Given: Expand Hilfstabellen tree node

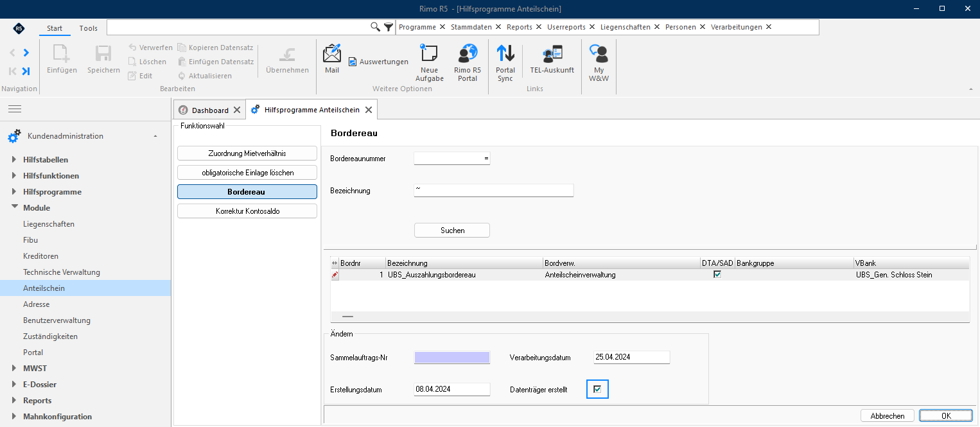Looking at the screenshot, I should click(14, 160).
